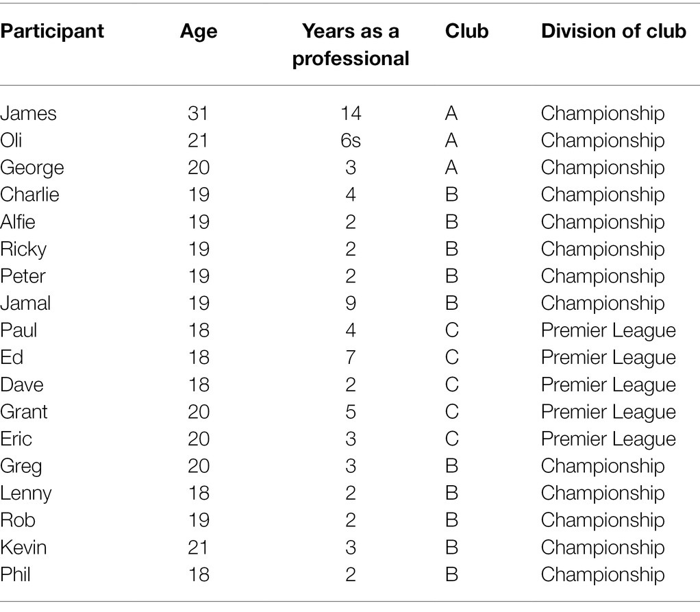This screenshot has height=612, width=700.
Task: Select Championship in Greg's row
Action: [x=603, y=467]
